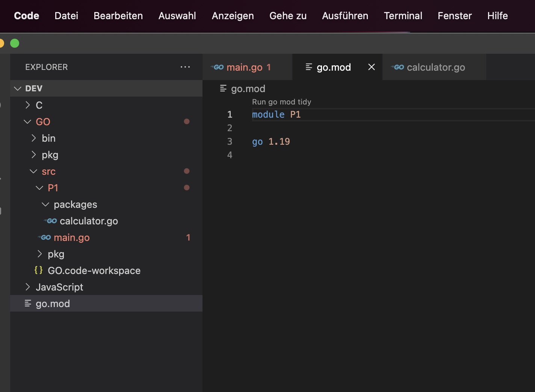Screen dimensions: 535x392
Task: Click the Go icon on main.go tab
Action: [217, 67]
